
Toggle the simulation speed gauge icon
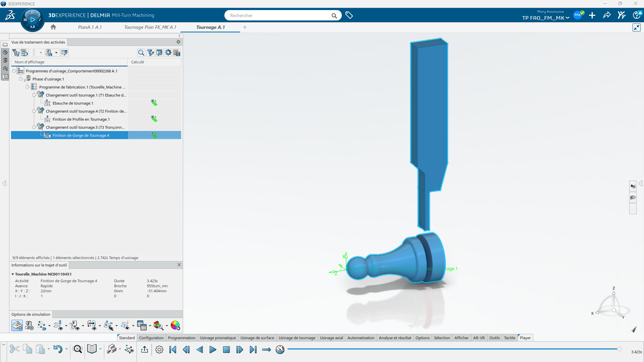(x=280, y=350)
